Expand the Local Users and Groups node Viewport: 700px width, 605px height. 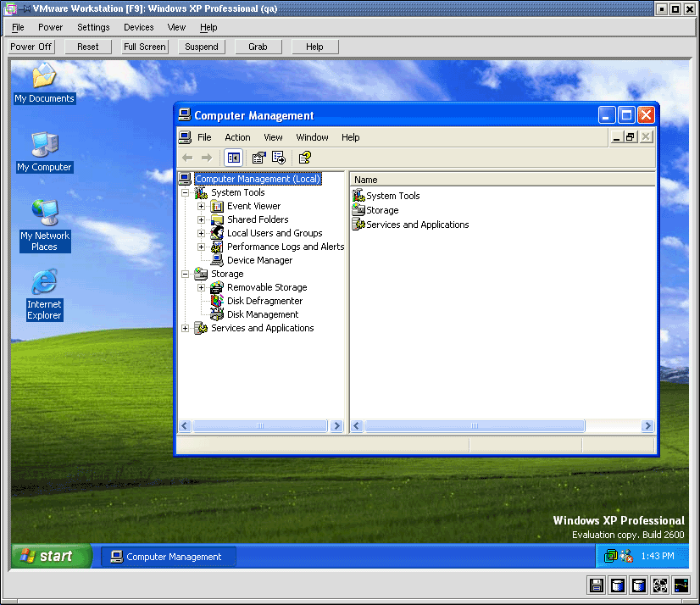(x=202, y=233)
